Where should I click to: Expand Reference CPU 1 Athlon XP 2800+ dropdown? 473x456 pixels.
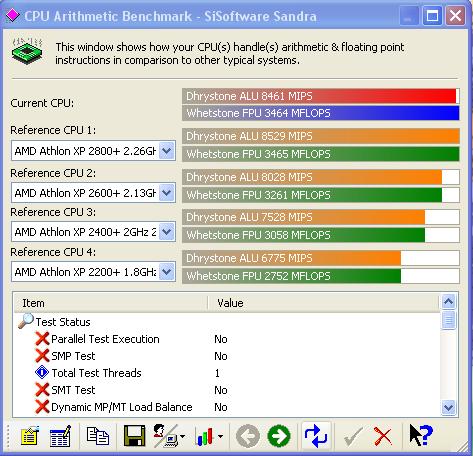(167, 151)
